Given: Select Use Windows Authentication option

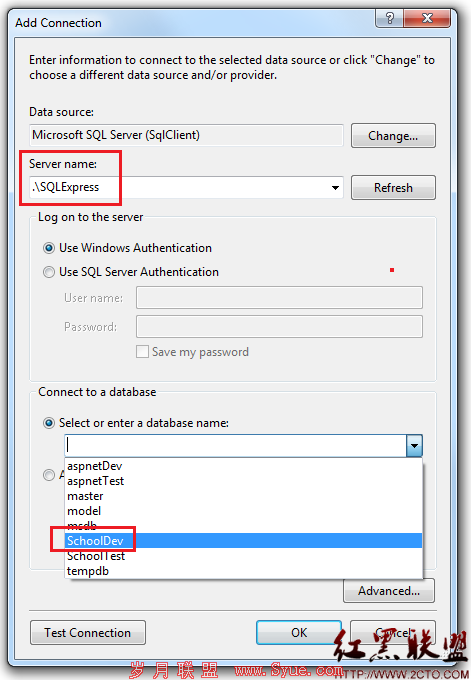Looking at the screenshot, I should (x=49, y=248).
